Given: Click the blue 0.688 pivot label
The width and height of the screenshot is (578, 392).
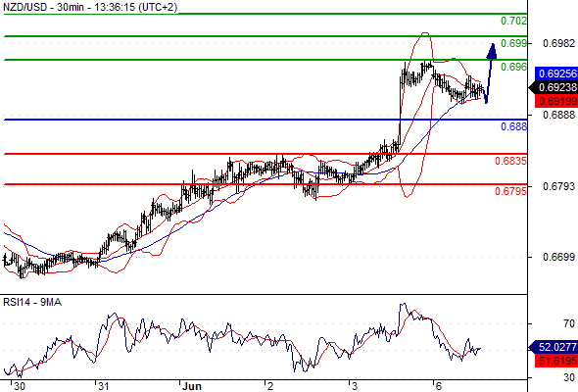Looking at the screenshot, I should [x=513, y=126].
